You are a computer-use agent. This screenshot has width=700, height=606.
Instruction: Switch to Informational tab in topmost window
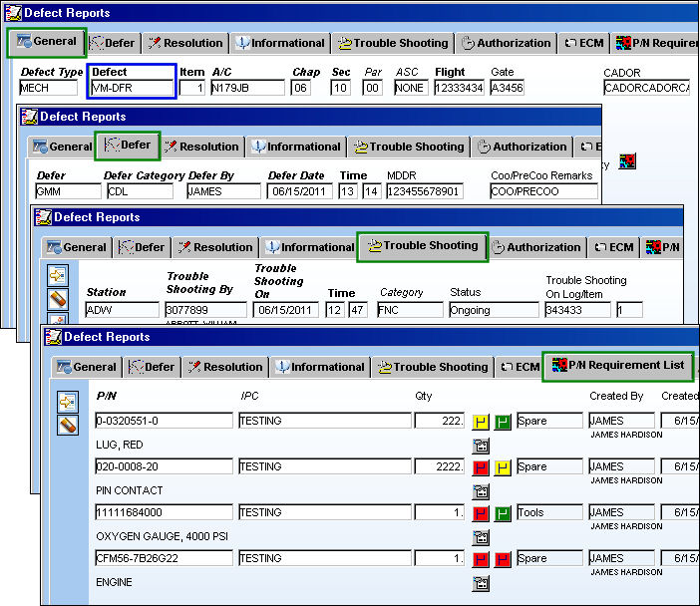[x=280, y=43]
